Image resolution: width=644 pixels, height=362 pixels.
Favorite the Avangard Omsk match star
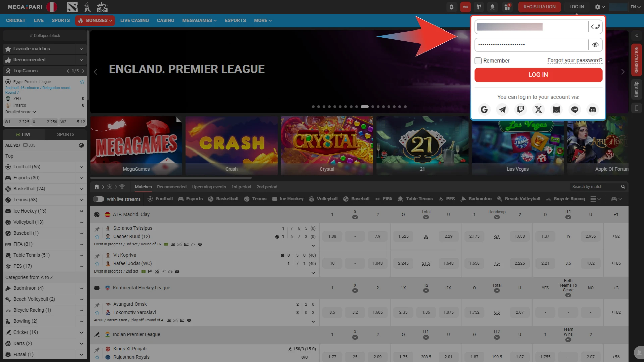coord(97,313)
